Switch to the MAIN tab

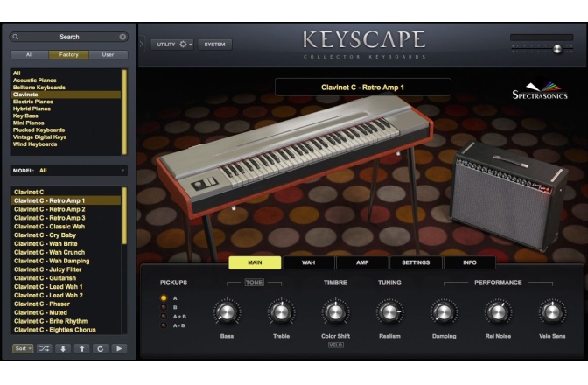click(x=255, y=262)
